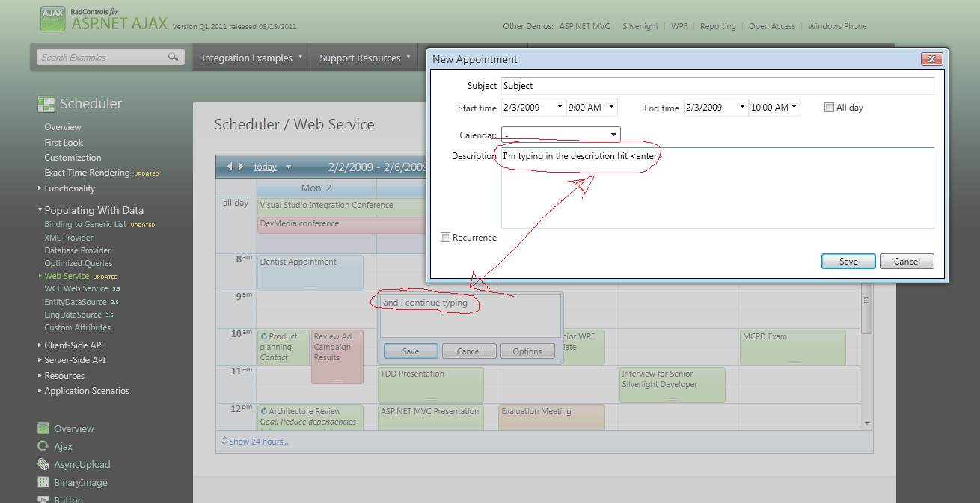Click the scheduler vertical scrollbar handle

pyautogui.click(x=867, y=301)
